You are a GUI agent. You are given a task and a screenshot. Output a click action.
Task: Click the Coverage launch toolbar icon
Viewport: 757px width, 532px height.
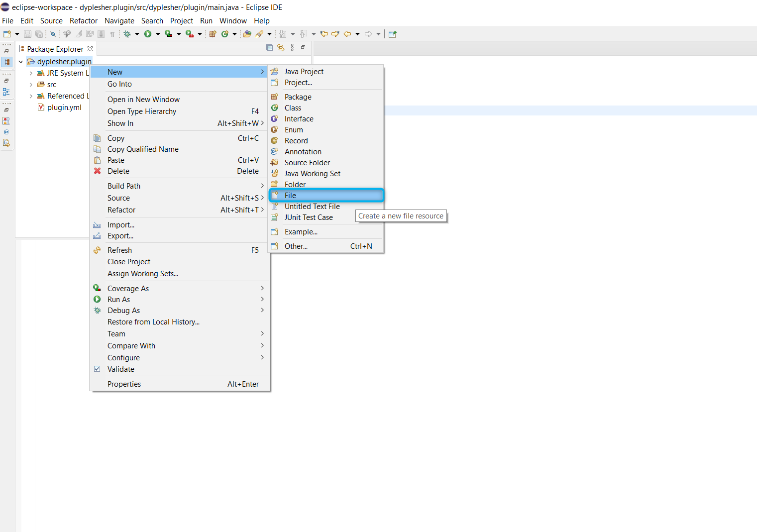[169, 34]
